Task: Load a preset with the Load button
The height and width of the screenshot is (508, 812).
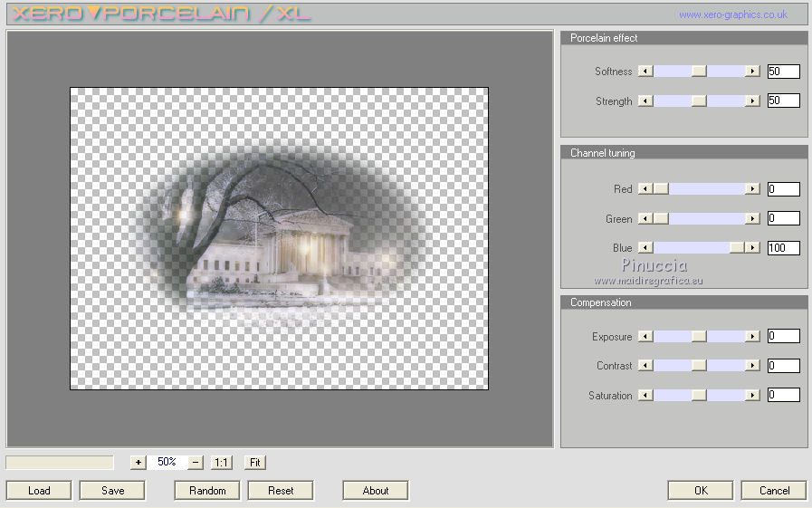Action: (39, 491)
